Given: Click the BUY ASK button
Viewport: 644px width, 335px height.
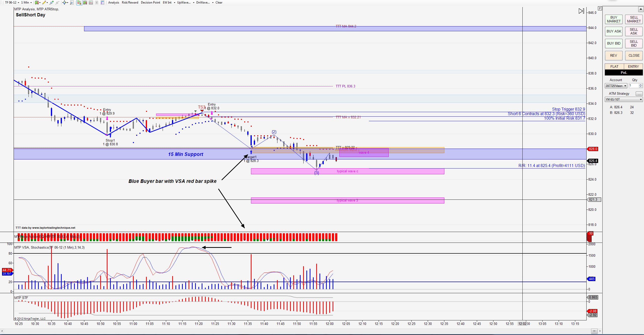Looking at the screenshot, I should tap(614, 31).
